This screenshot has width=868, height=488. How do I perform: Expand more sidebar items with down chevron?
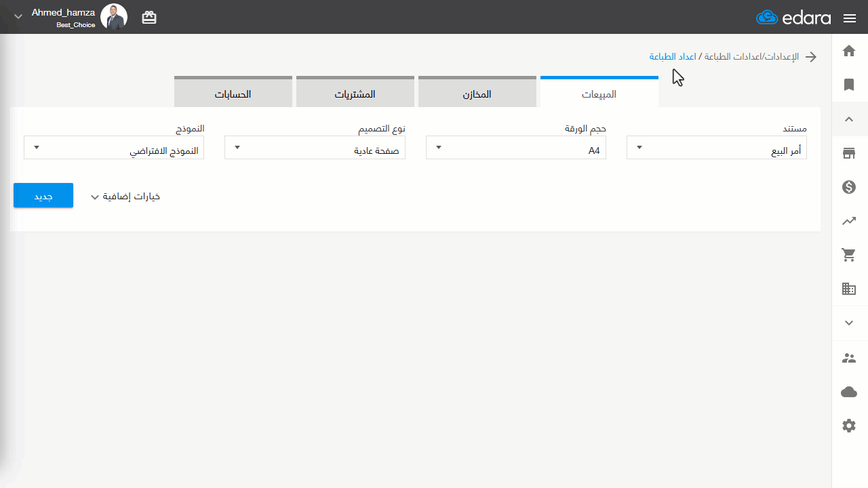coord(849,323)
